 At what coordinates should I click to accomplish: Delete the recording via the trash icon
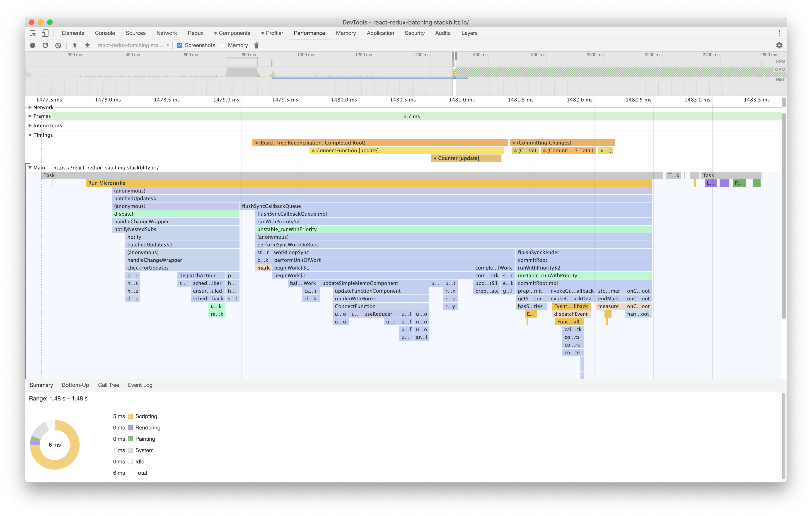pyautogui.click(x=257, y=45)
